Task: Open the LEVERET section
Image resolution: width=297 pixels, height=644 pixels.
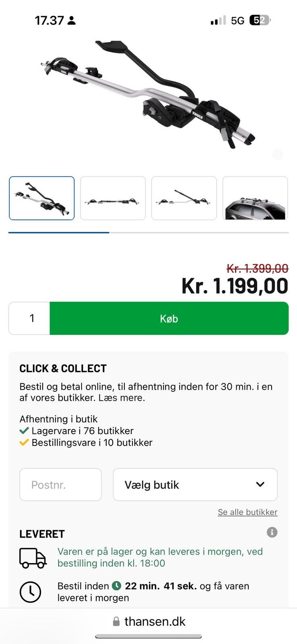Action: click(x=41, y=534)
